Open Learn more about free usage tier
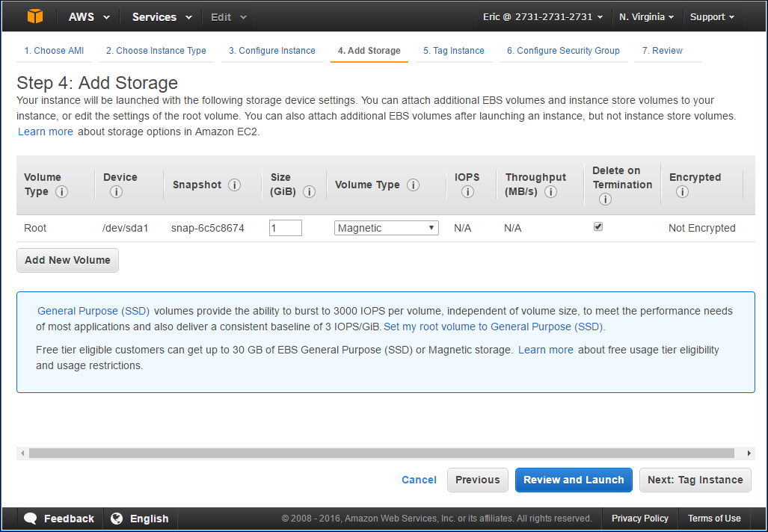Viewport: 768px width, 532px height. [x=546, y=350]
